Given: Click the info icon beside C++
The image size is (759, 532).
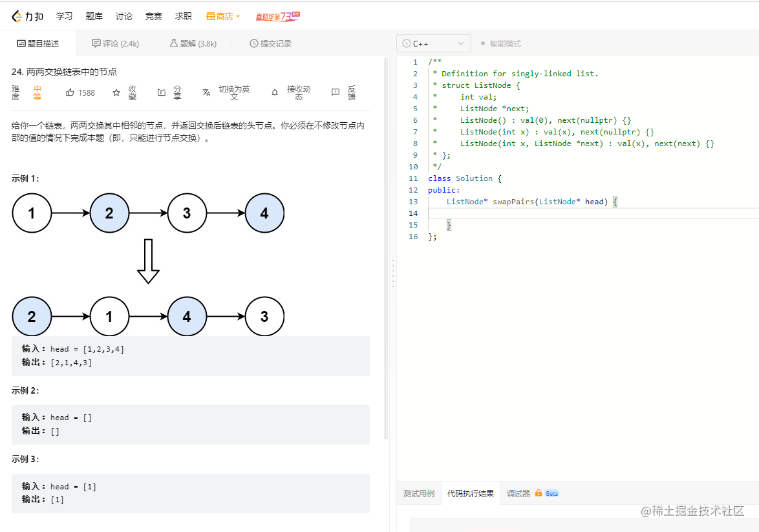Looking at the screenshot, I should 407,43.
